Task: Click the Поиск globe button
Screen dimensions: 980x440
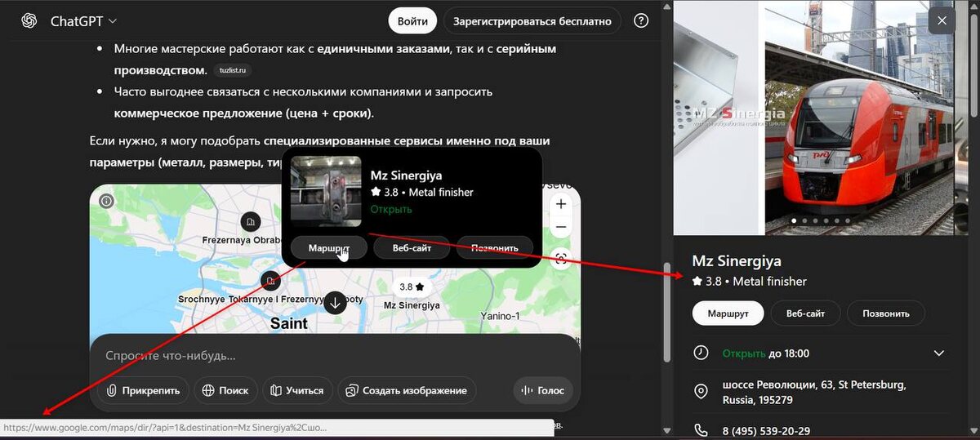Action: (226, 390)
